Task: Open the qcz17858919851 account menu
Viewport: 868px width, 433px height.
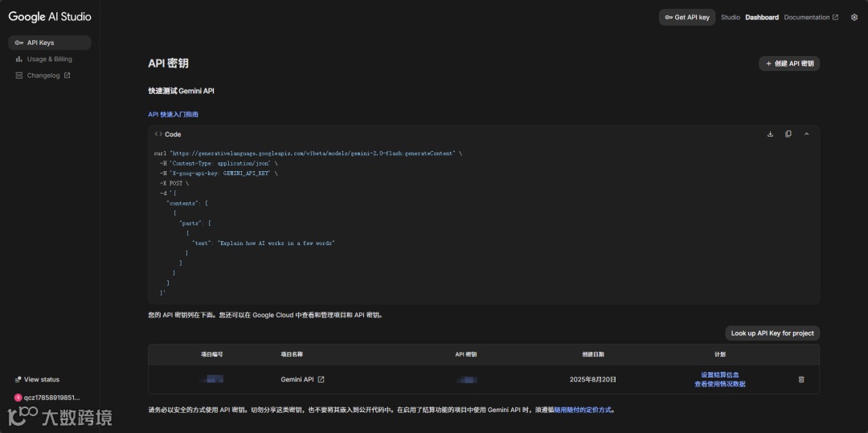Action: coord(47,397)
